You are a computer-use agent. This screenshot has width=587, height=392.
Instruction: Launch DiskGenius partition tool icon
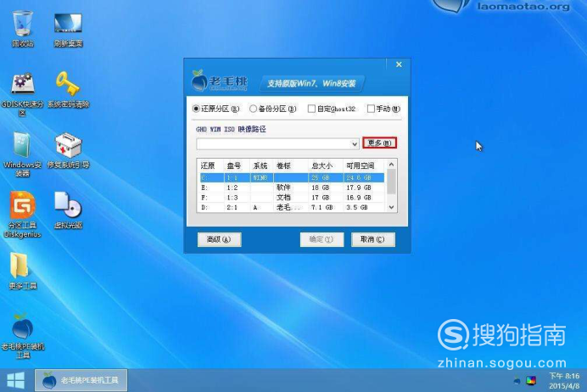(22, 214)
